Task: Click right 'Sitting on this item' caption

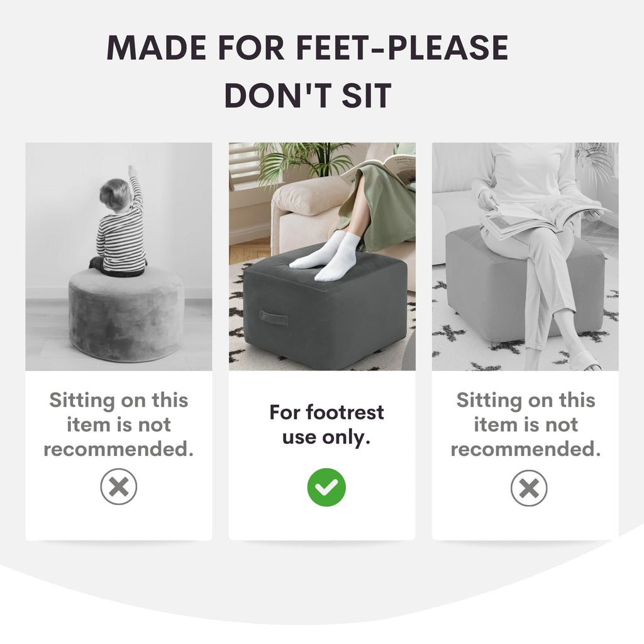Action: point(526,425)
